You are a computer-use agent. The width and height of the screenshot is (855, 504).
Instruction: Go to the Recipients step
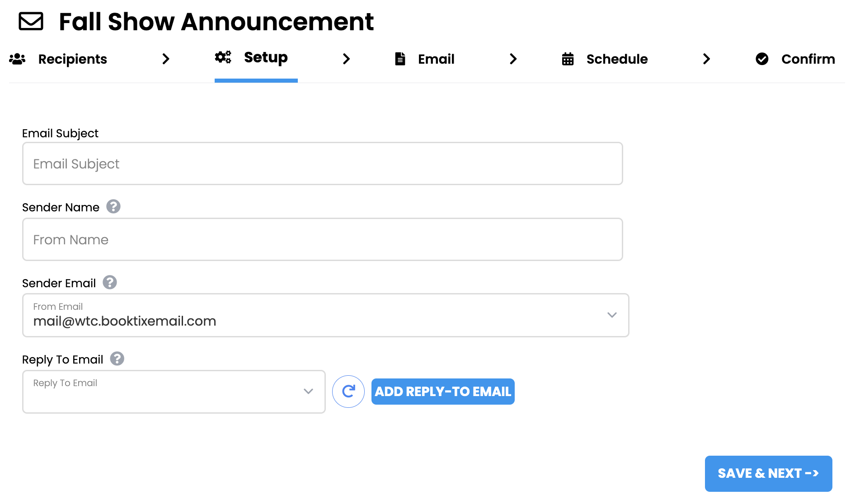tap(72, 59)
